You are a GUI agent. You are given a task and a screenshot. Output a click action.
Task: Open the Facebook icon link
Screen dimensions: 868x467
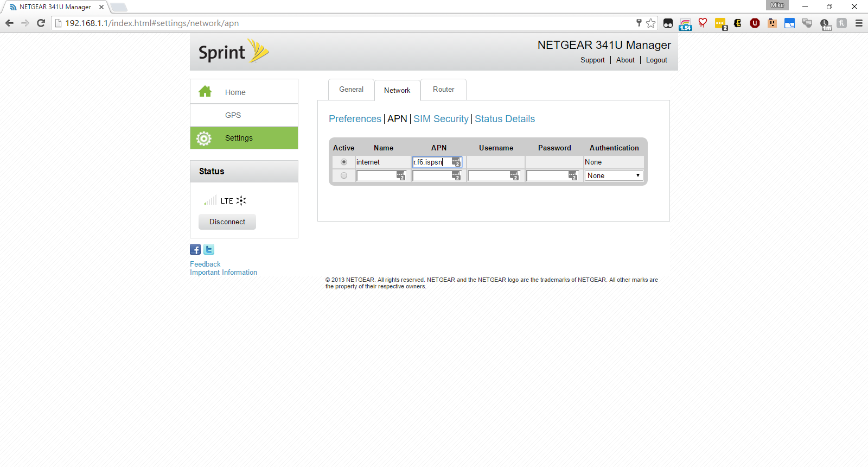pyautogui.click(x=195, y=249)
